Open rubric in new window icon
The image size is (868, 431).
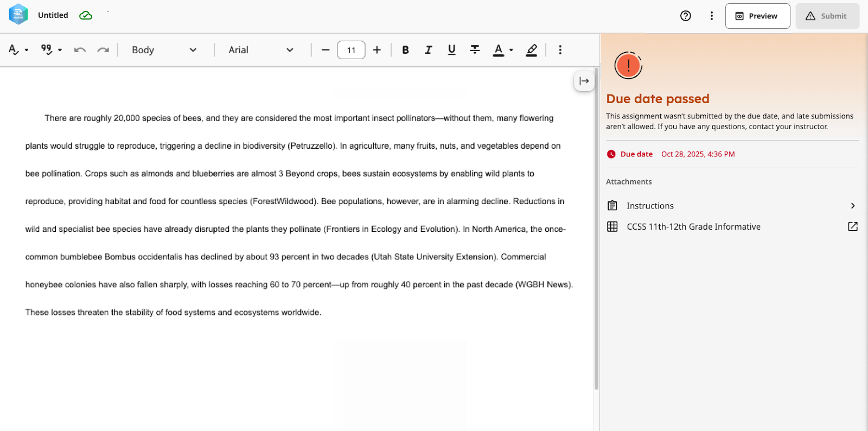(x=853, y=227)
